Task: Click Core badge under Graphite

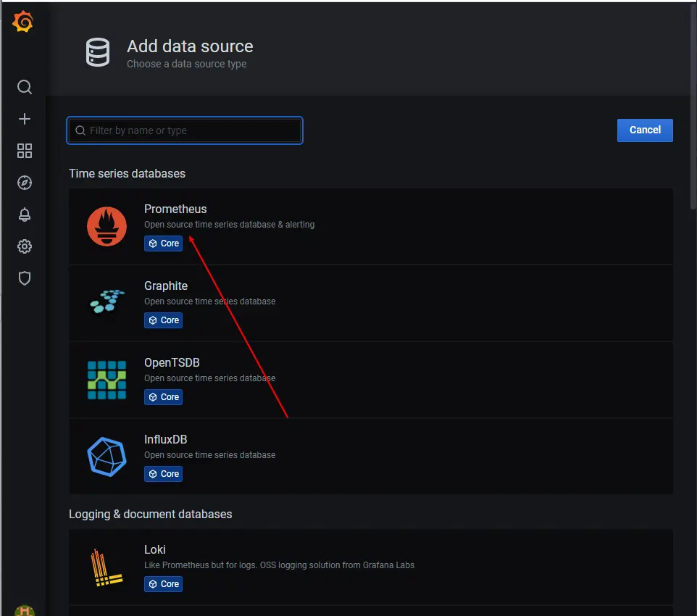Action: 163,320
